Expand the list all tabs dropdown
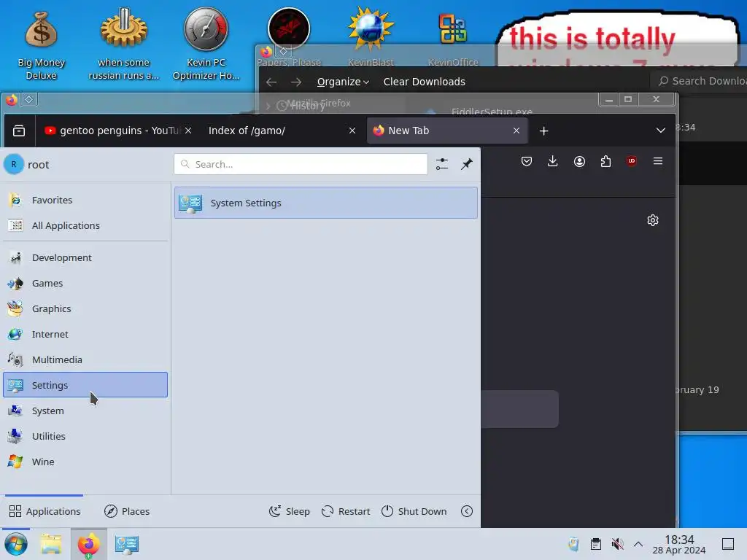This screenshot has width=747, height=560. point(660,131)
